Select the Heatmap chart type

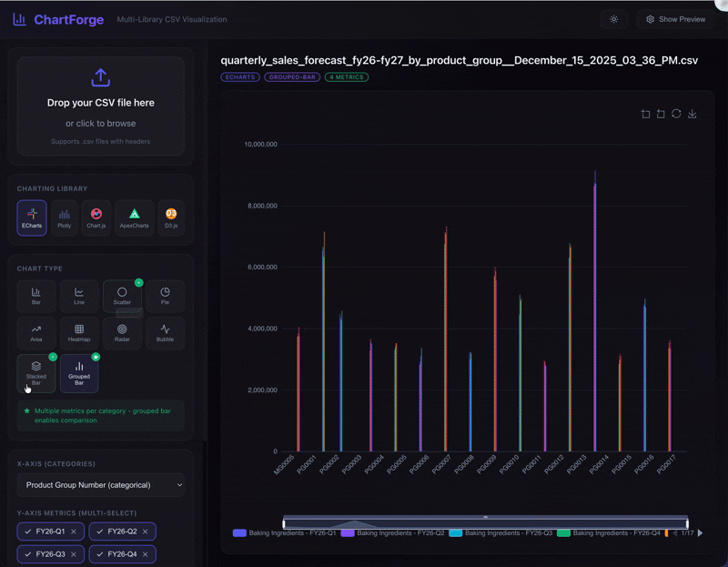pos(79,333)
